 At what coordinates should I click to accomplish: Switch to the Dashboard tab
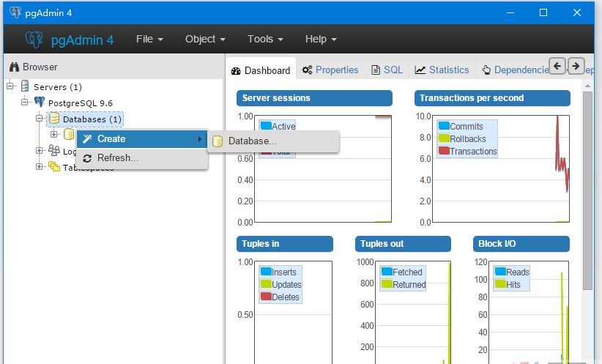click(261, 70)
